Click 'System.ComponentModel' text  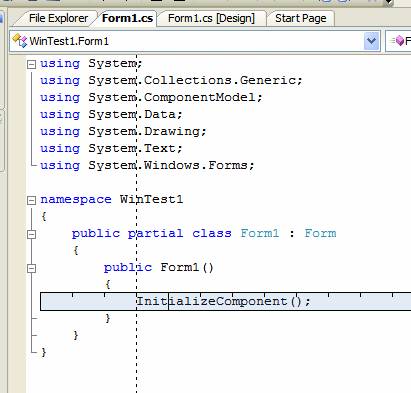tap(172, 97)
